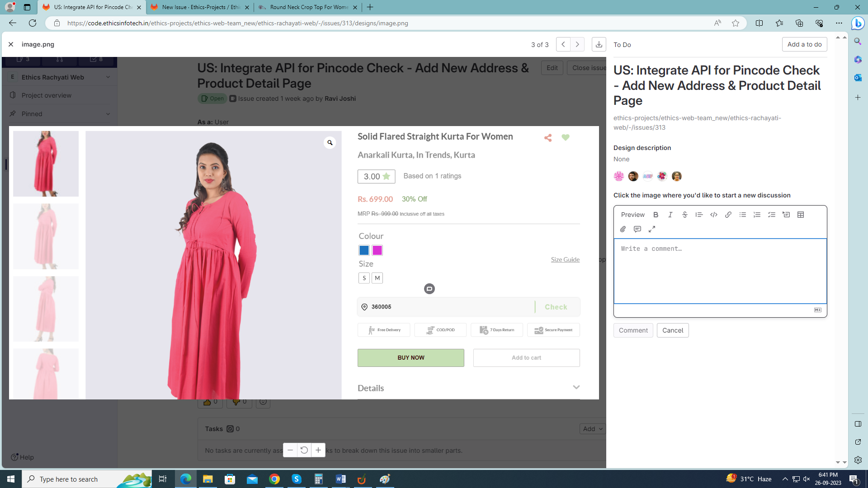Click the Italic formatting icon
This screenshot has height=488, width=868.
coord(670,215)
